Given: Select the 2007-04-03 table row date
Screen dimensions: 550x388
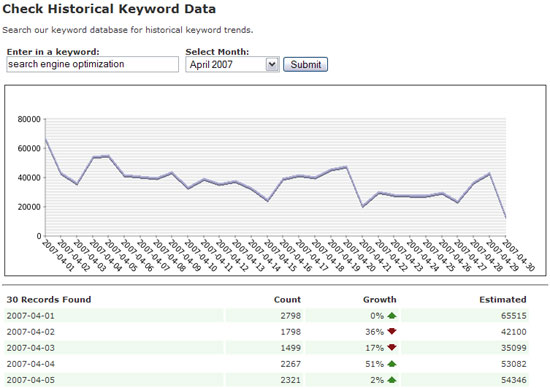Looking at the screenshot, I should (31, 348).
